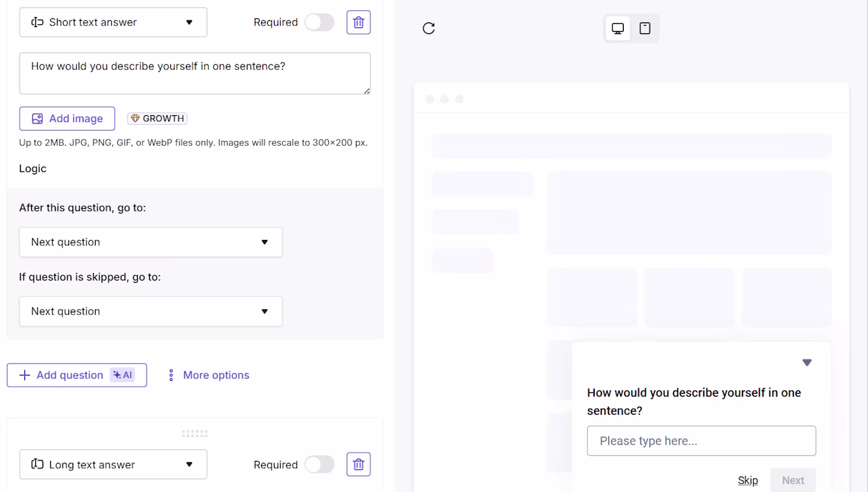Viewport: 868px width, 492px height.
Task: Click Next in the survey preview
Action: [x=793, y=480]
